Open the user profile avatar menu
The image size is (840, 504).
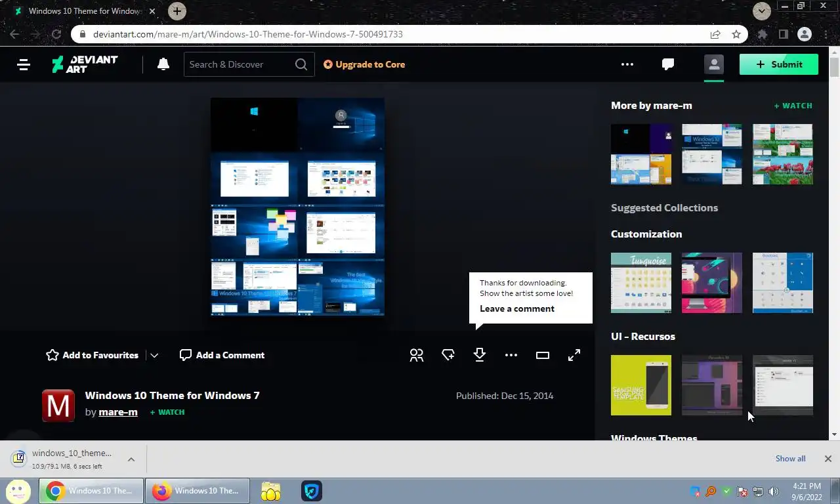point(714,64)
